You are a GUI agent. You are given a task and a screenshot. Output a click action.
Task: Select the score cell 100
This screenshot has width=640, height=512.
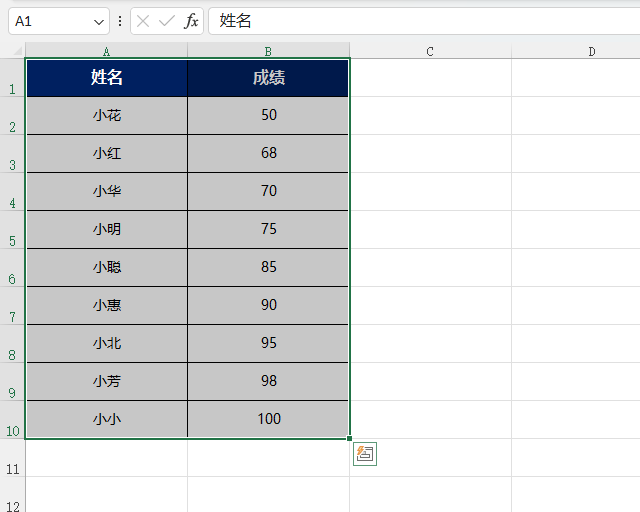[x=268, y=419]
